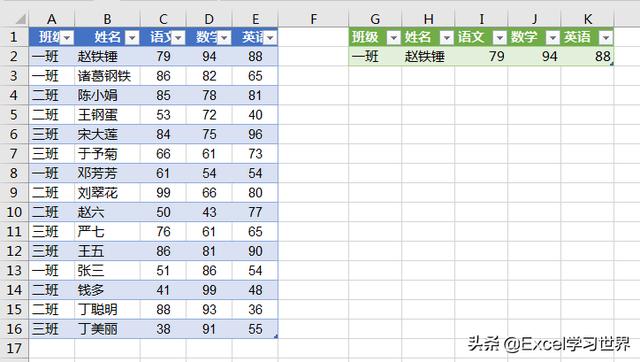Screen dimensions: 640x362
Task: Click 赵铁锤 in the green table
Action: pyautogui.click(x=428, y=56)
